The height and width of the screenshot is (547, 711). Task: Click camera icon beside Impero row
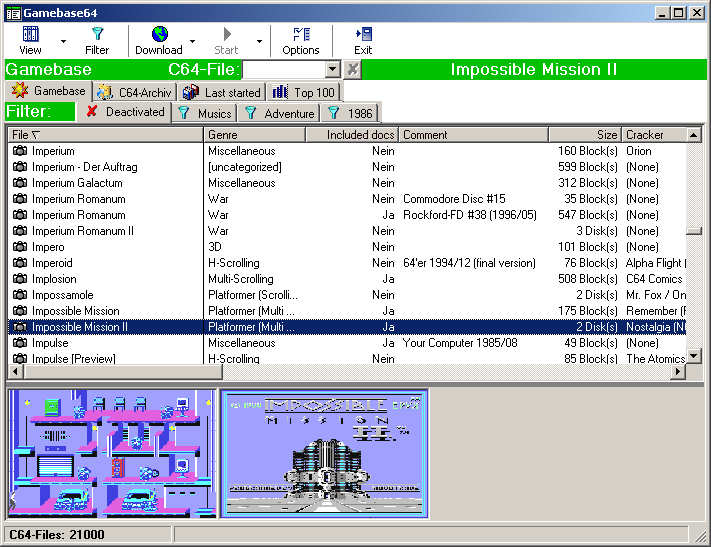click(19, 247)
